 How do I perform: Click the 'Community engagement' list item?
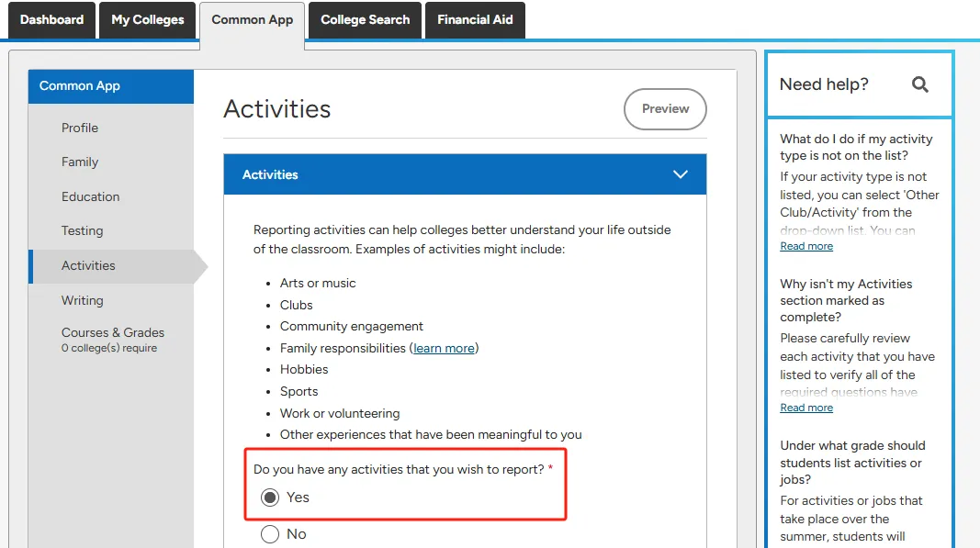pyautogui.click(x=351, y=326)
